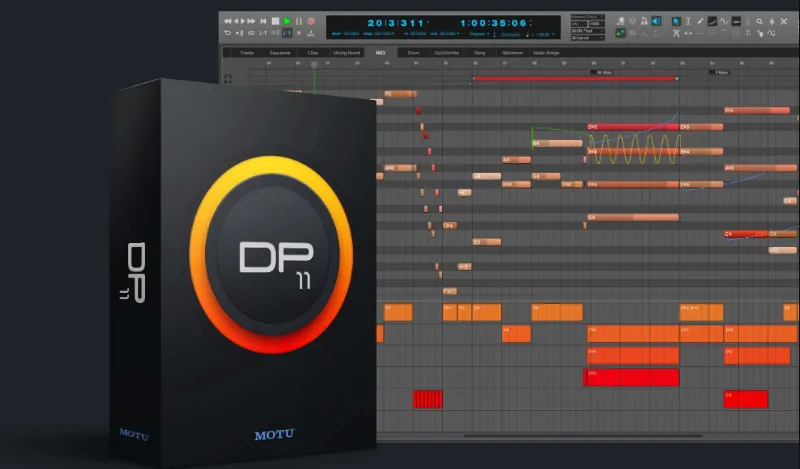Viewport: 800px width, 469px height.
Task: Select the hand-shaped tool in second row
Action: click(x=760, y=34)
